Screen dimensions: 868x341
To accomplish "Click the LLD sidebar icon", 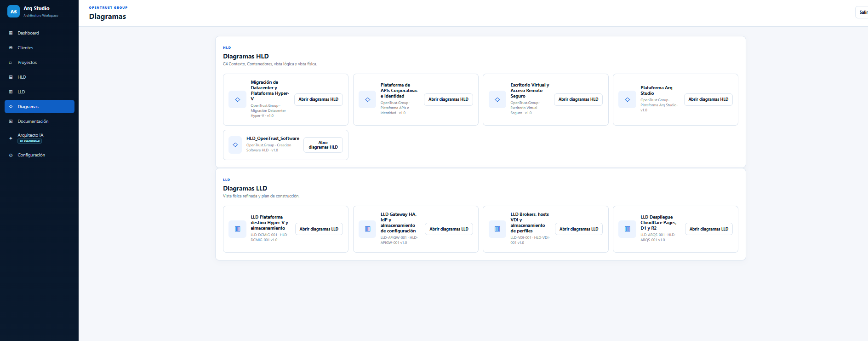I will pos(11,92).
